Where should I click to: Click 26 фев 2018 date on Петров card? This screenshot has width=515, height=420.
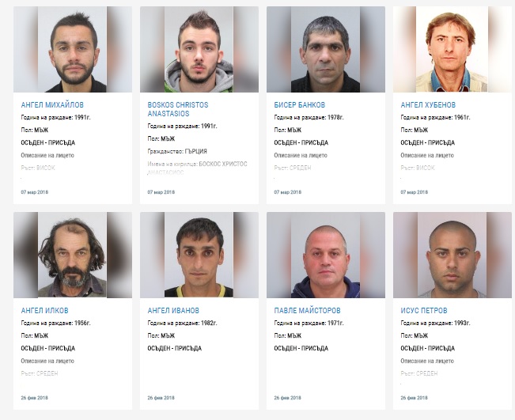click(x=414, y=398)
